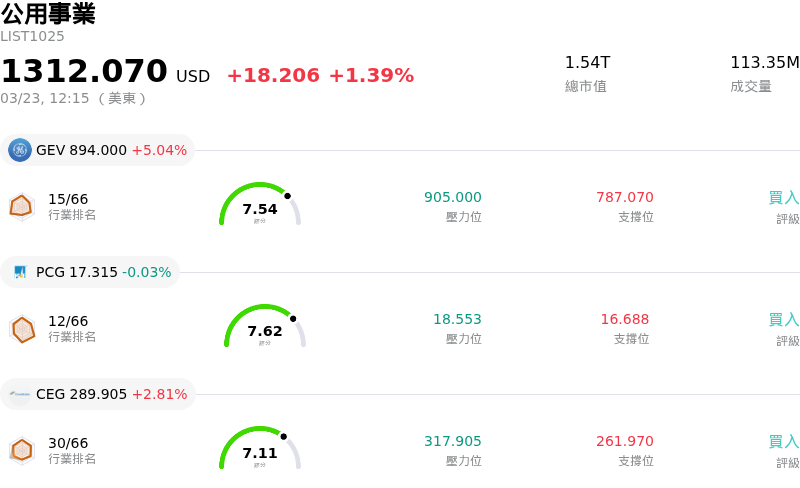The height and width of the screenshot is (488, 800).
Task: Click the 1.54T market cap figure
Action: [x=587, y=62]
